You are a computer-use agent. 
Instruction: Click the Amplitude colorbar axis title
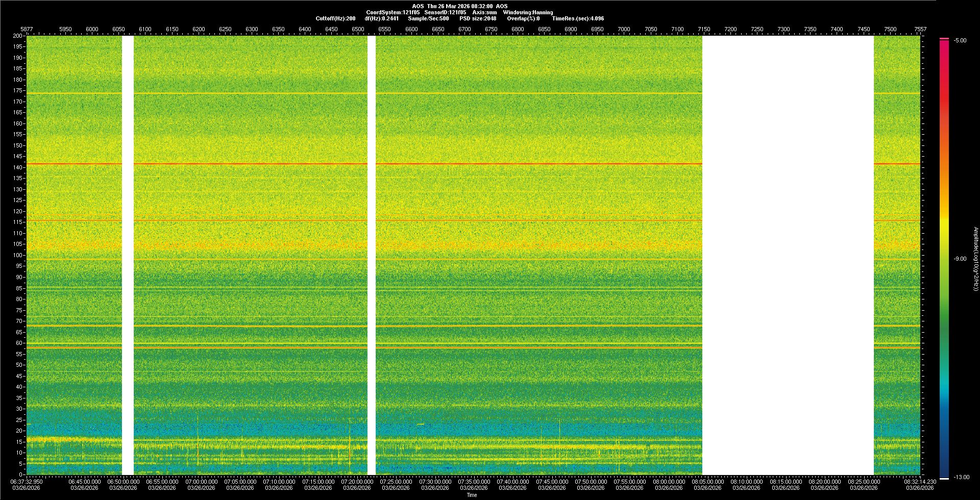tap(975, 259)
